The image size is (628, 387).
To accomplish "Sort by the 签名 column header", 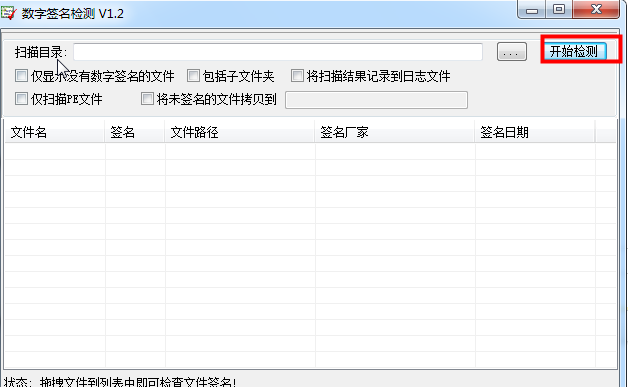I will click(135, 132).
